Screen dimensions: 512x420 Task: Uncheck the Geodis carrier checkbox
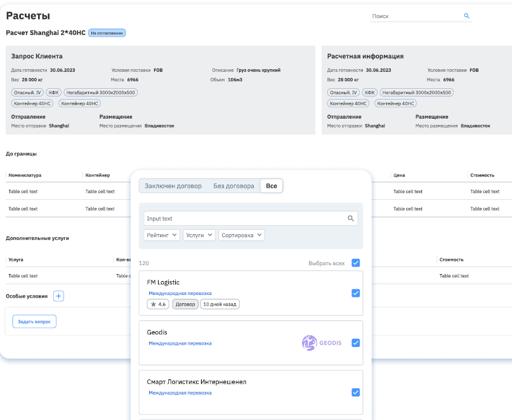coord(355,343)
